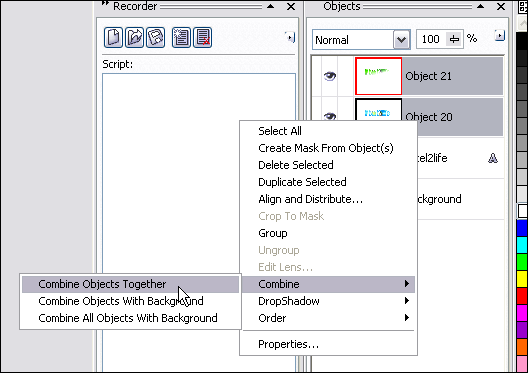Hide Object 21 using its eye icon

pos(330,76)
